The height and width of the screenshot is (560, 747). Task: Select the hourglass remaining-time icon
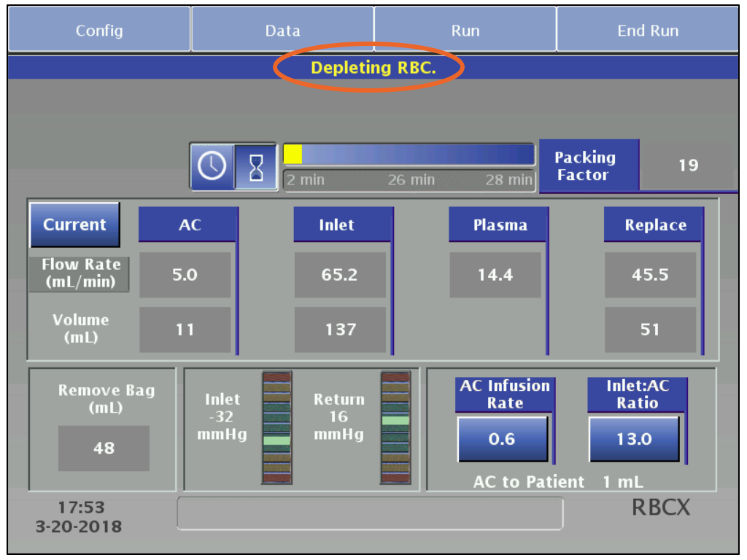click(256, 167)
